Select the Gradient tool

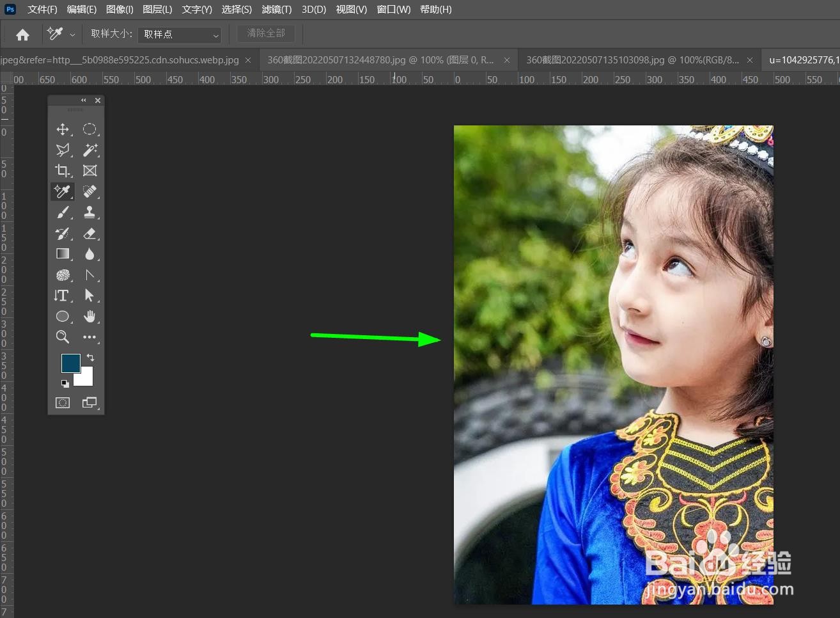63,254
